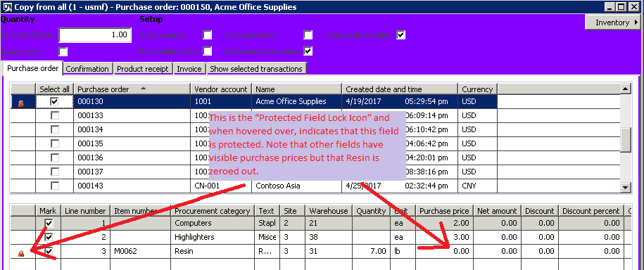Click the Warehouse column header
The height and width of the screenshot is (270, 644).
329,211
